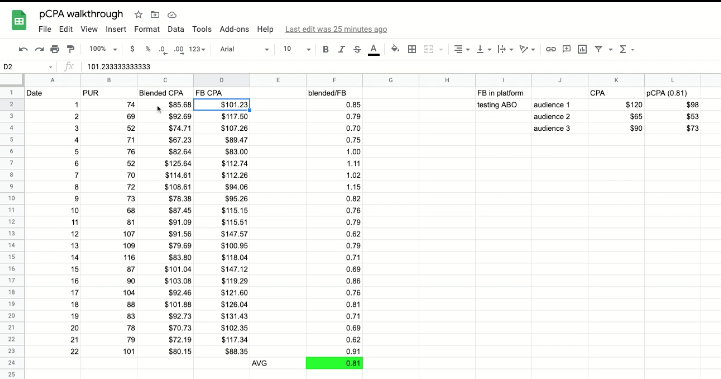This screenshot has height=379, width=721.
Task: Open the more number formats 123 dropdown
Action: pos(197,49)
